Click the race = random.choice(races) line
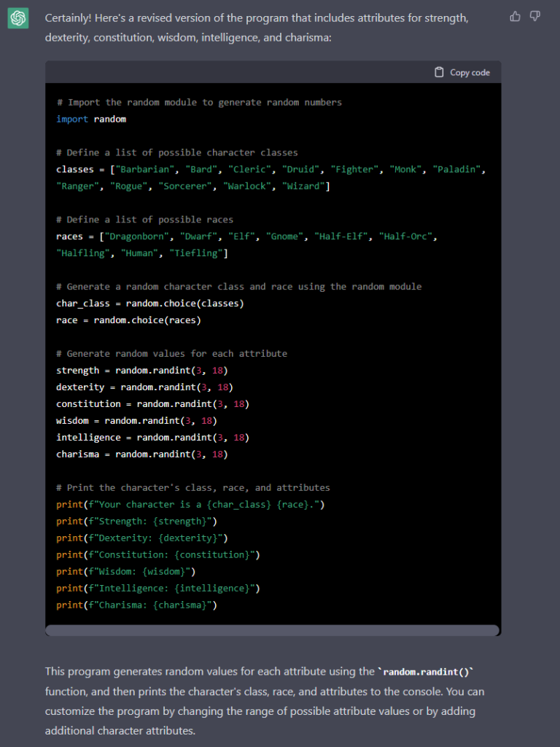The height and width of the screenshot is (747, 560). tap(128, 320)
